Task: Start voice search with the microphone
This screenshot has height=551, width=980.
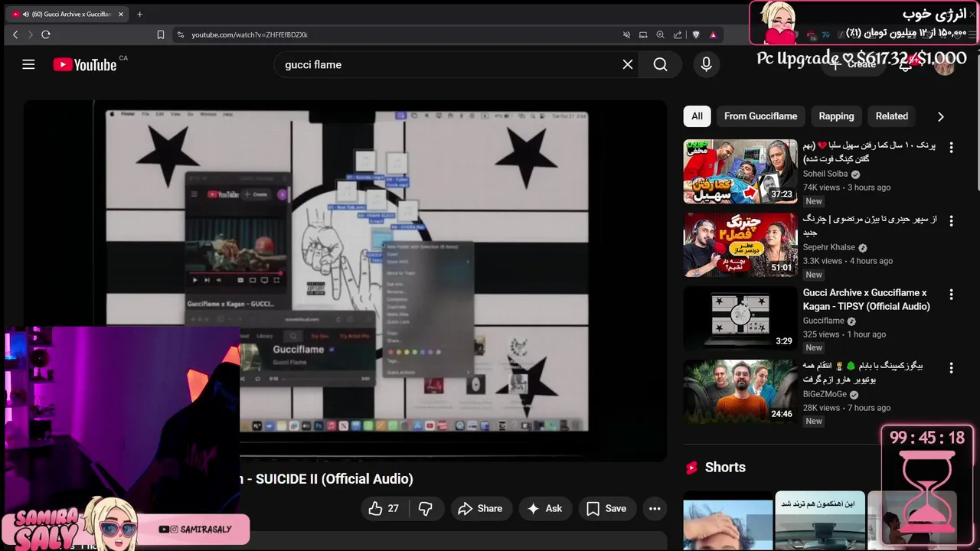Action: (x=706, y=64)
